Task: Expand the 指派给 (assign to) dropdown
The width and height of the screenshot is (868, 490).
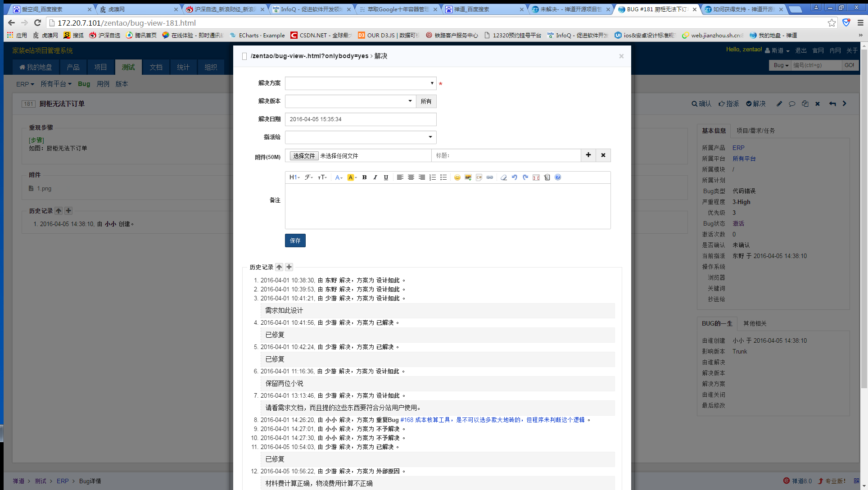Action: pyautogui.click(x=360, y=137)
